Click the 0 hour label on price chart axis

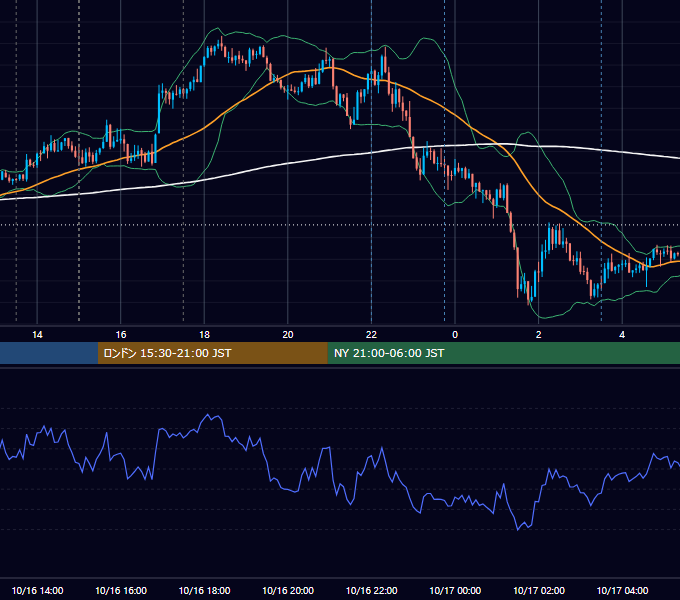click(x=455, y=335)
